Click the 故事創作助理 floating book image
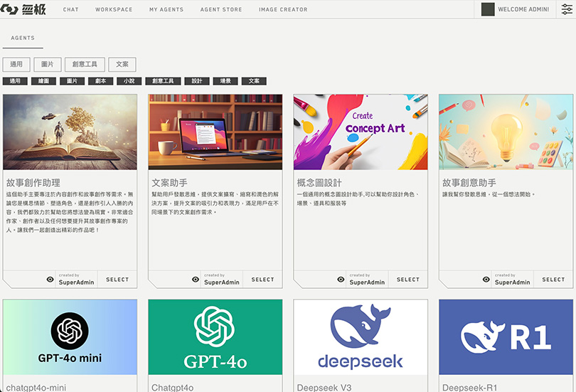Image resolution: width=576 pixels, height=392 pixels. click(x=70, y=132)
